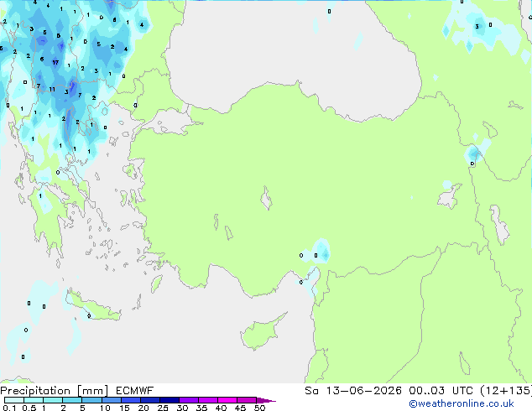Click the island of Crete on the map

click(x=93, y=306)
